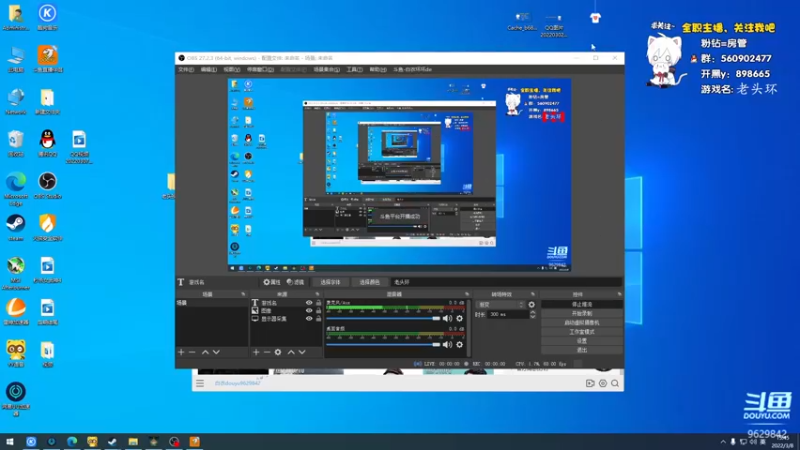The width and height of the screenshot is (800, 450).
Task: Click the Start Recording button
Action: 582,313
